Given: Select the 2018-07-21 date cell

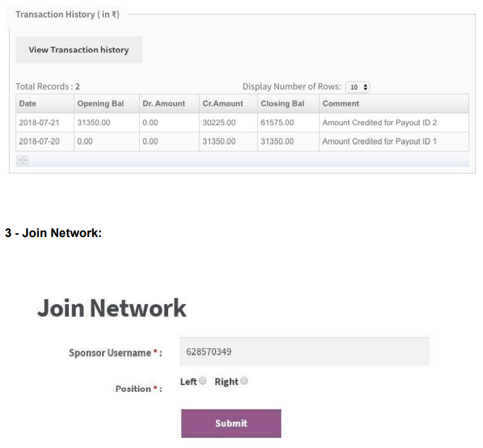Looking at the screenshot, I should [x=45, y=123].
